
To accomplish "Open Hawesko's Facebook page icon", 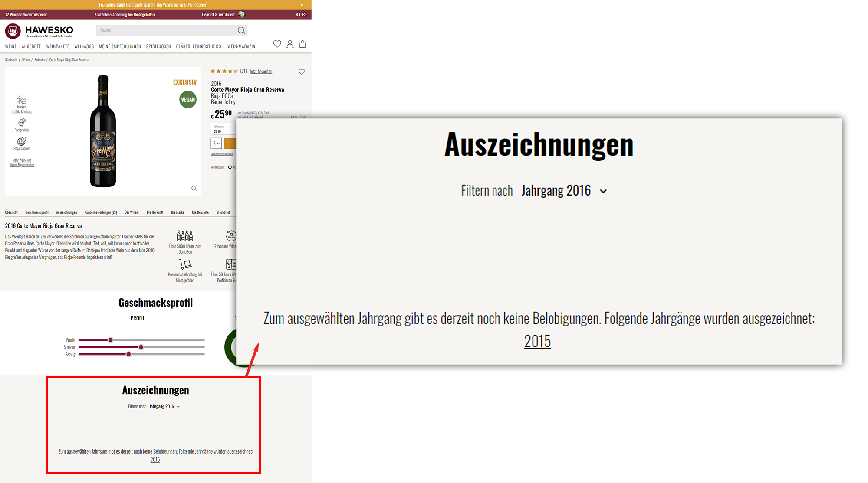I will 298,15.
